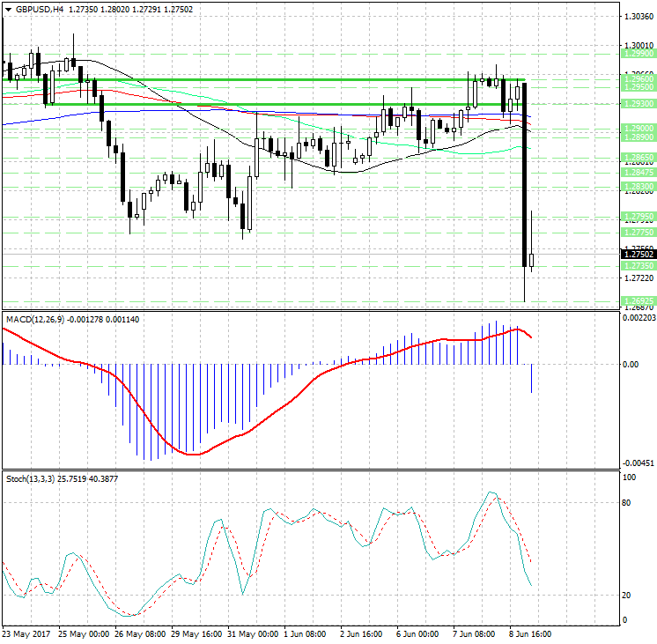Screen dimensions: 657x644
Task: Click the 1.29600 level price label
Action: pos(639,78)
